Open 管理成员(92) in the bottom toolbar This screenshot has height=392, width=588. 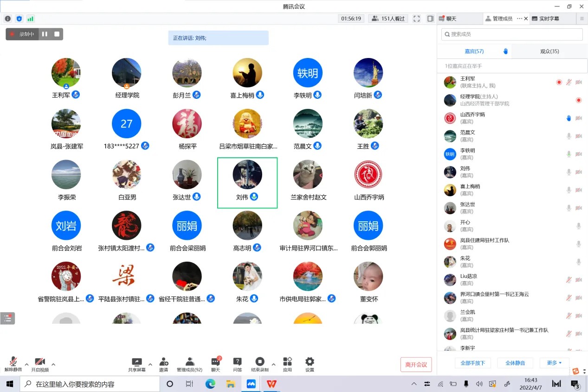click(x=189, y=364)
